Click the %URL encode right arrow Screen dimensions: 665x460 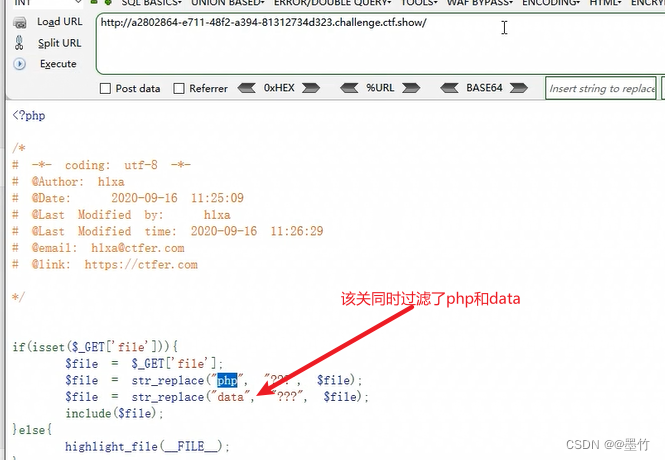(x=411, y=88)
